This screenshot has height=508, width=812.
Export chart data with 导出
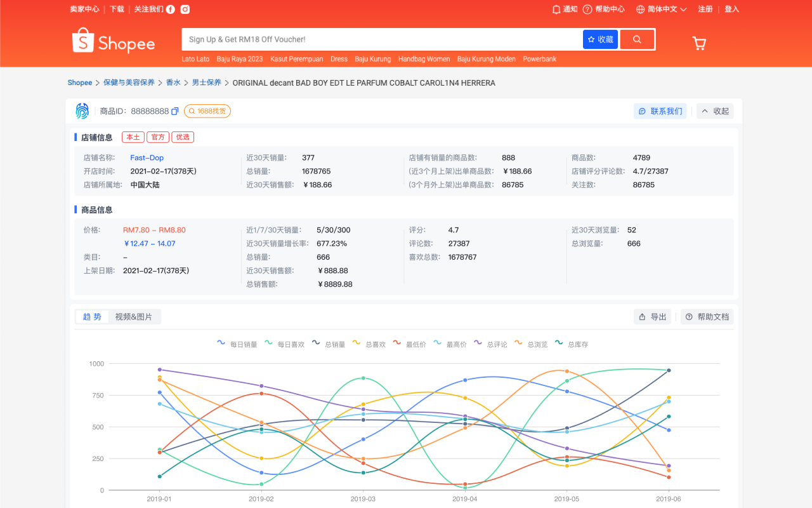(x=652, y=317)
